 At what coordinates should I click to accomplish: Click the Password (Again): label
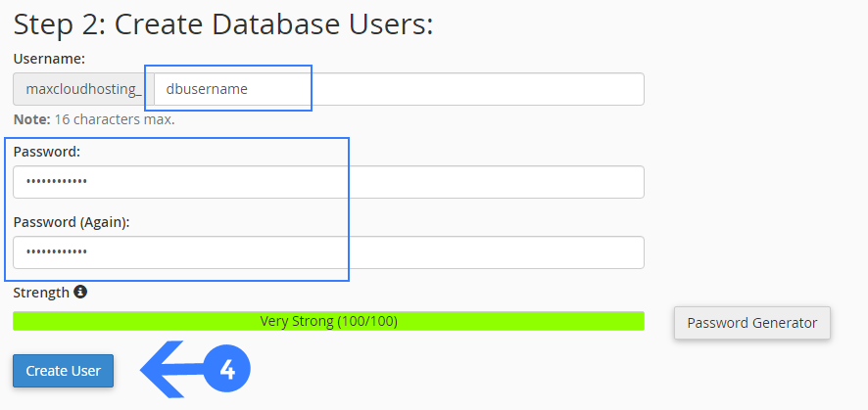pos(72,222)
